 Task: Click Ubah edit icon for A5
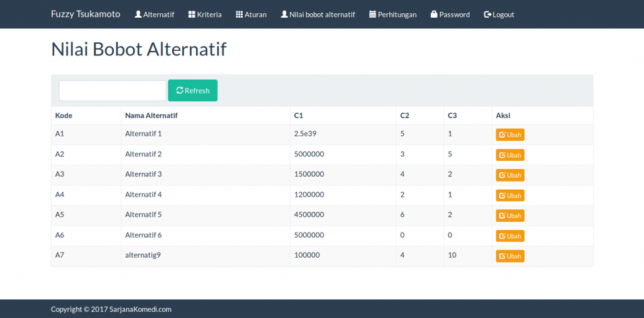502,216
